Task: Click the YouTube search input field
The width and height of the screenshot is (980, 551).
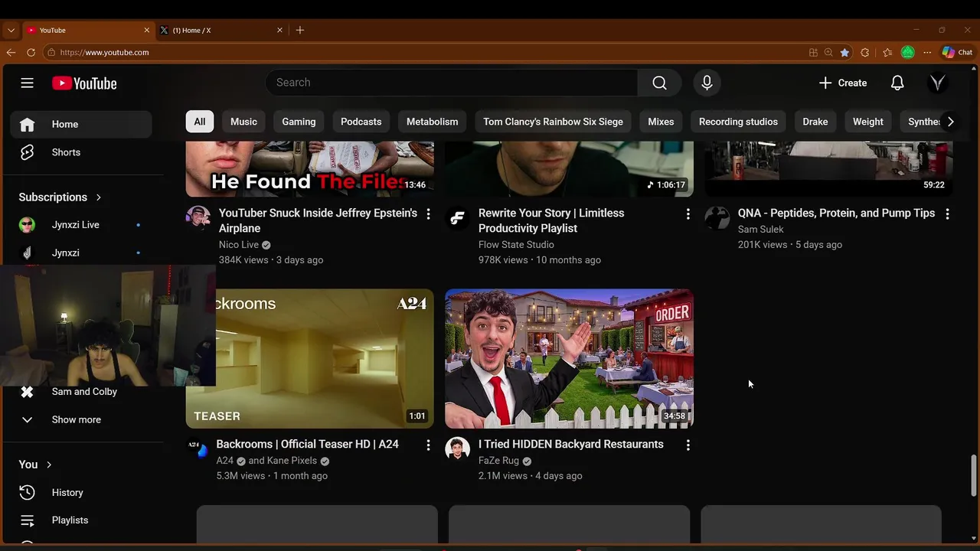Action: 452,83
